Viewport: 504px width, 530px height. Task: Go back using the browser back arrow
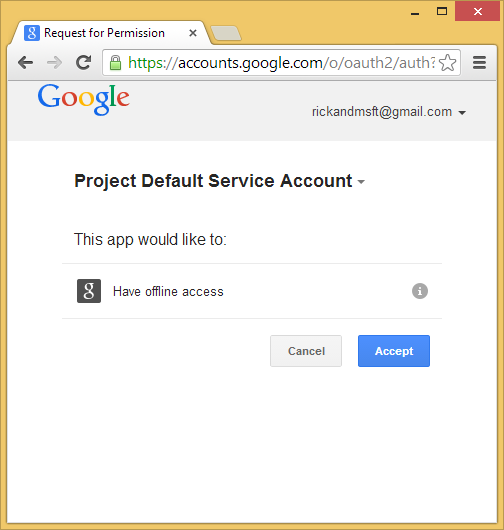tap(25, 63)
